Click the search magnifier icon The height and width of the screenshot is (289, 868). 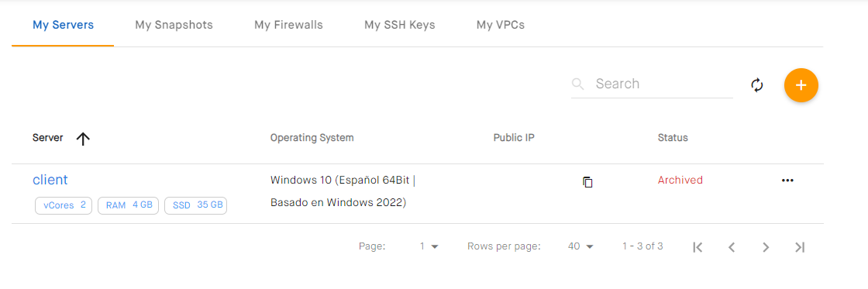coord(578,84)
